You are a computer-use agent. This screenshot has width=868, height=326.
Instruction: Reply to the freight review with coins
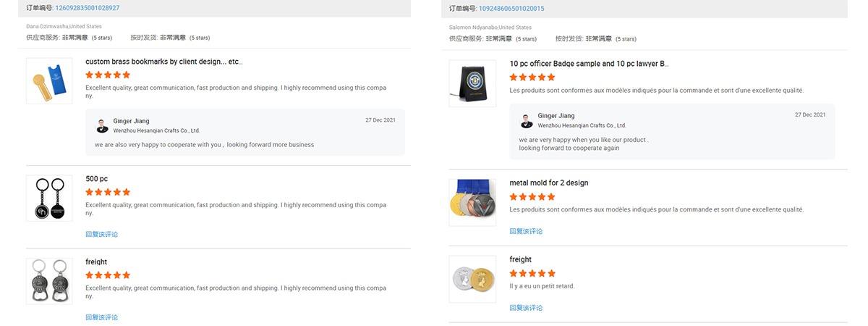tap(526, 308)
